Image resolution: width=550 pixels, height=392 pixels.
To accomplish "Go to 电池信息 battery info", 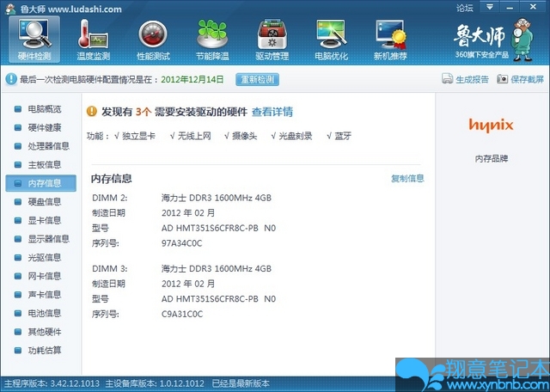I will pyautogui.click(x=44, y=313).
